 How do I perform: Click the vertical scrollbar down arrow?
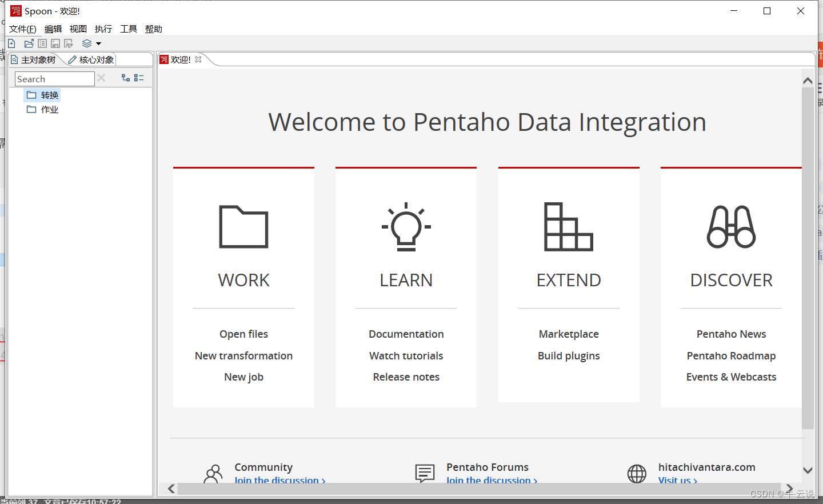pyautogui.click(x=808, y=470)
